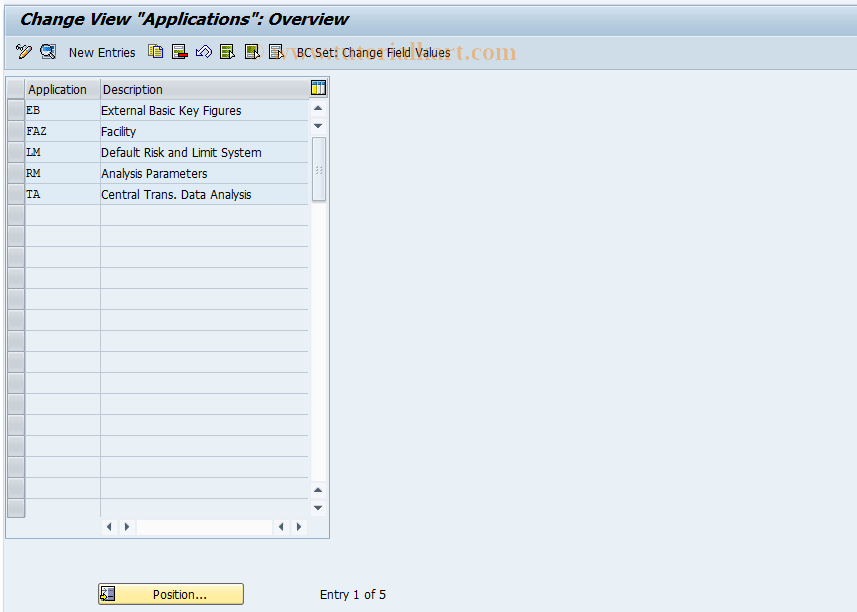Select row marker for LM entry
857x612 pixels.
pos(16,152)
